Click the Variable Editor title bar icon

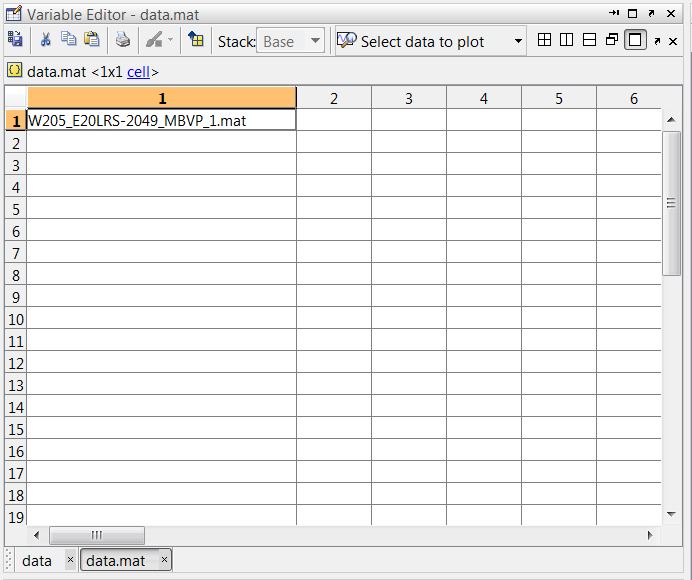pyautogui.click(x=13, y=14)
